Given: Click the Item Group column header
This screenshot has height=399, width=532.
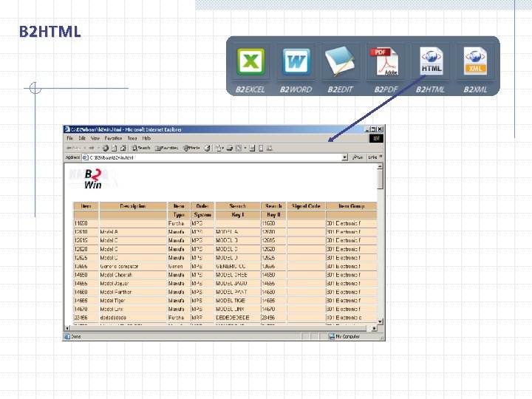Looking at the screenshot, I should point(352,206).
